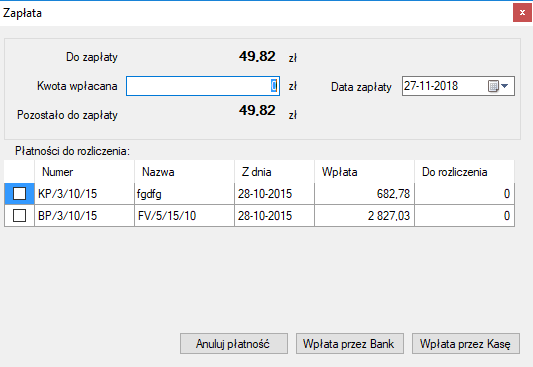Choose the Wpłata przez Kasę button
The height and width of the screenshot is (367, 533).
[466, 344]
